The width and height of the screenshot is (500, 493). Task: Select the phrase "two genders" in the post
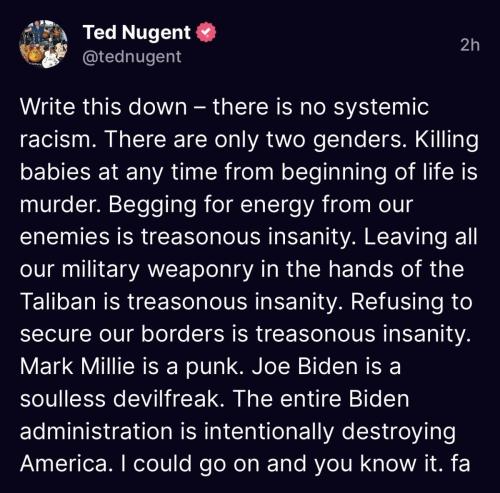(337, 140)
